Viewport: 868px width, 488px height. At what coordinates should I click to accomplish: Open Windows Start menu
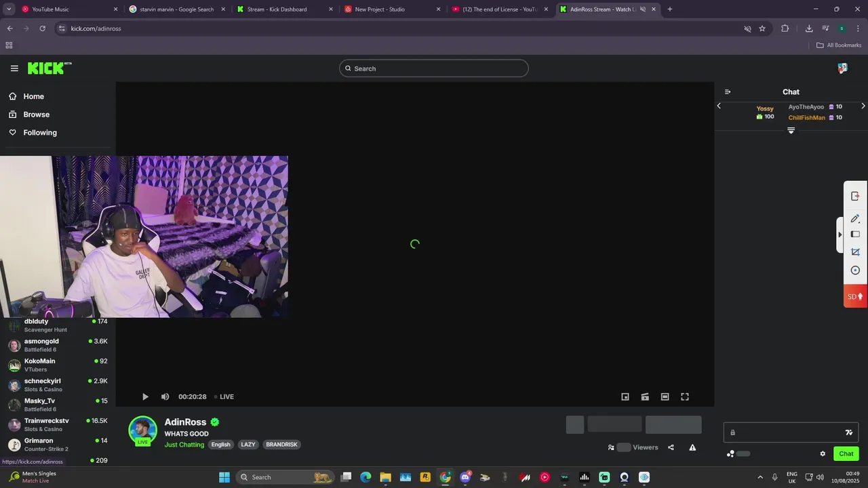[x=224, y=477]
